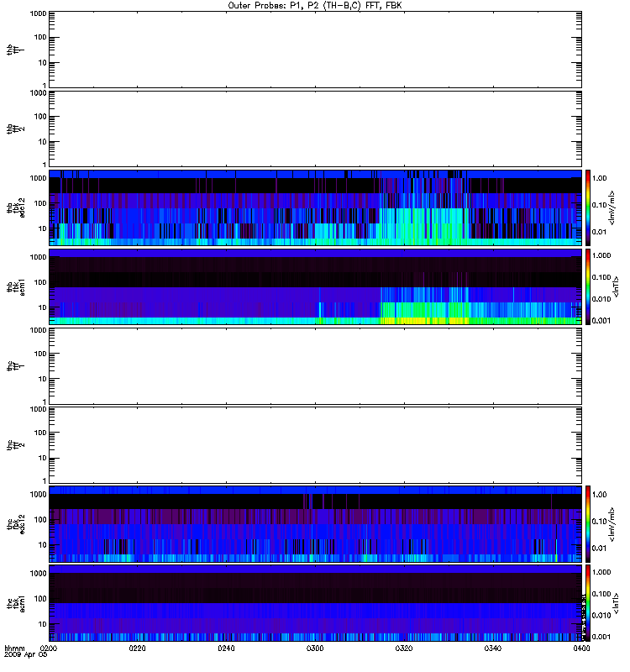Click the color bar beside thb fbk edc12
This screenshot has height=672, width=630.
(x=588, y=207)
